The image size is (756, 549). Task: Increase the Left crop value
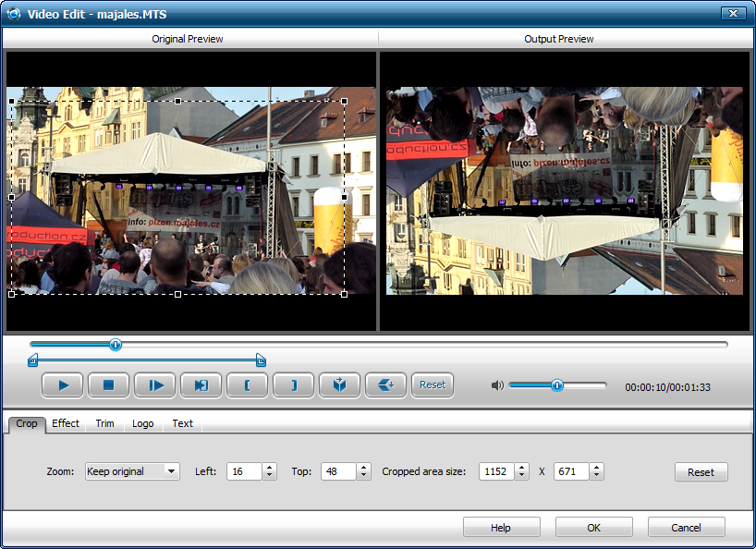pyautogui.click(x=270, y=467)
